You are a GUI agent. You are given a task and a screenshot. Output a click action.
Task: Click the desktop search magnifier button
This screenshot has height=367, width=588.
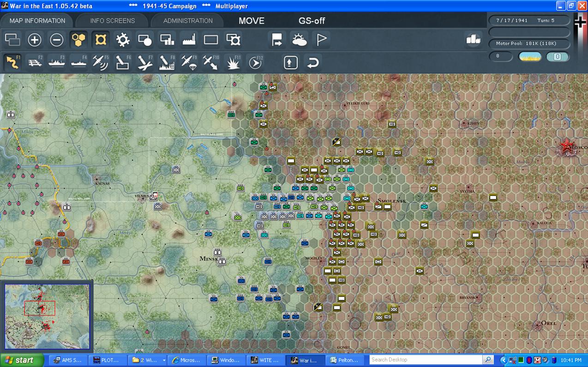point(488,360)
